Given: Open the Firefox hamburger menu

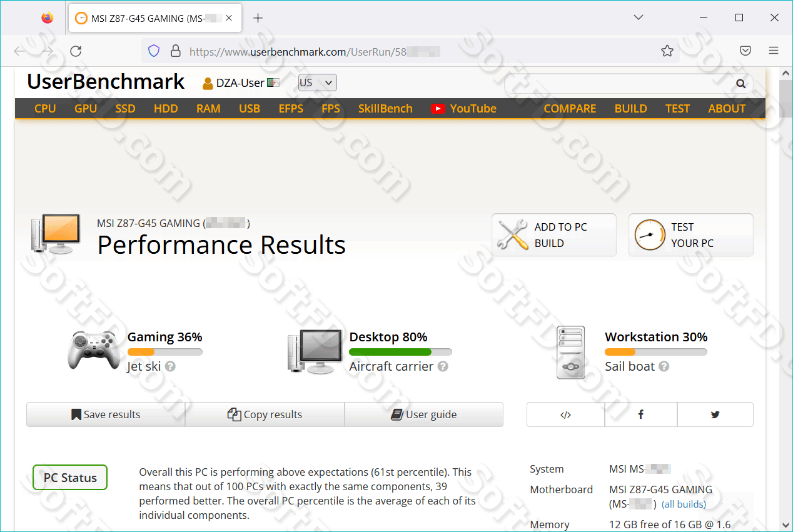Looking at the screenshot, I should coord(773,50).
